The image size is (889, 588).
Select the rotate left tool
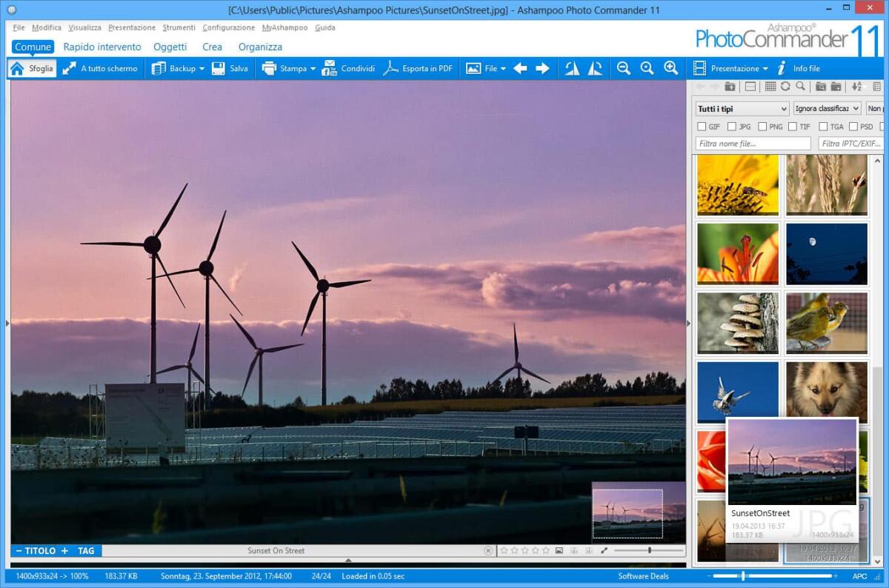[570, 68]
